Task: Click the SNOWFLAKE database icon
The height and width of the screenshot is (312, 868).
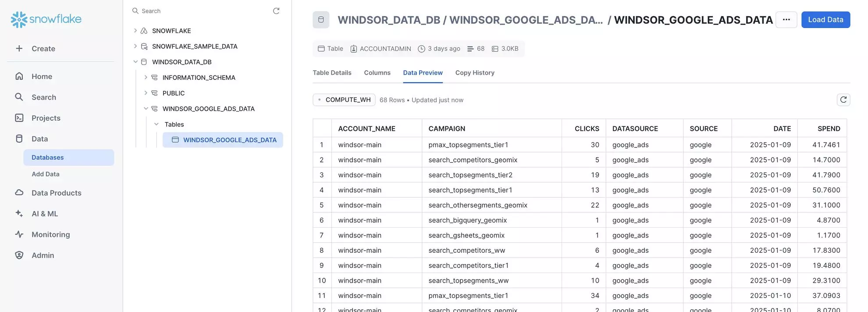Action: pyautogui.click(x=144, y=31)
